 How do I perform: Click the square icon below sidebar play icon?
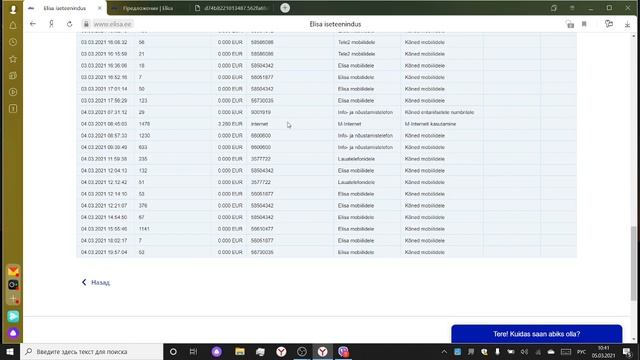tap(13, 109)
